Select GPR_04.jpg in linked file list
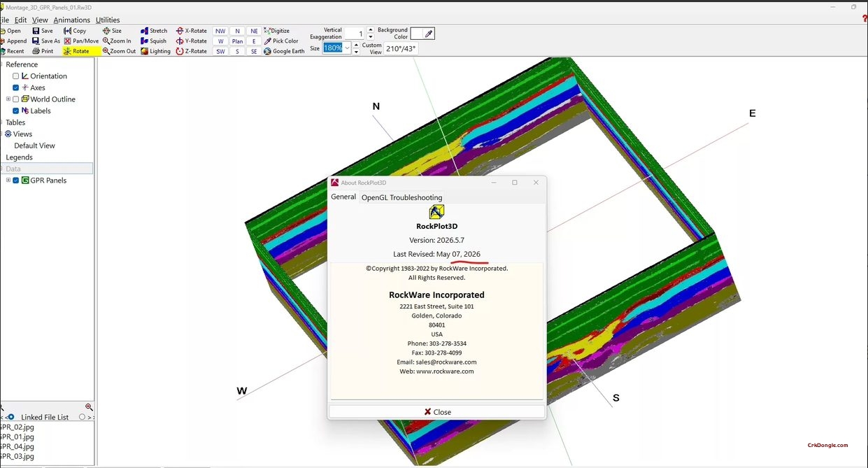This screenshot has width=868, height=468. [17, 446]
